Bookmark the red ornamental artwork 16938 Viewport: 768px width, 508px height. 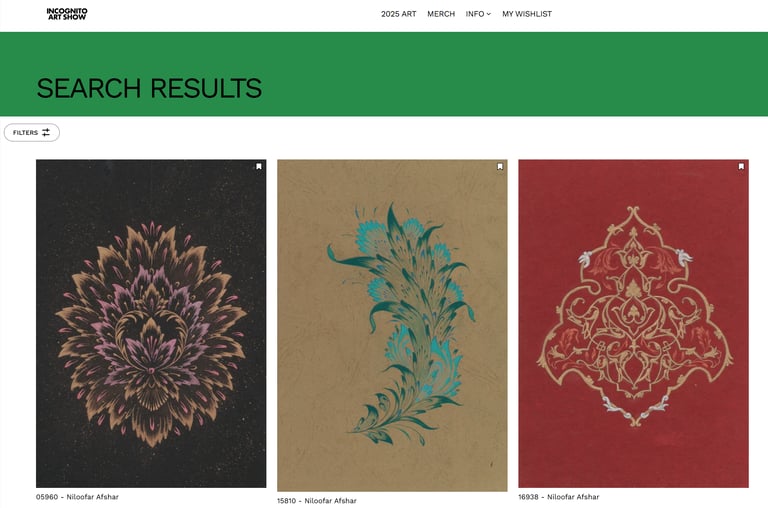tap(741, 167)
